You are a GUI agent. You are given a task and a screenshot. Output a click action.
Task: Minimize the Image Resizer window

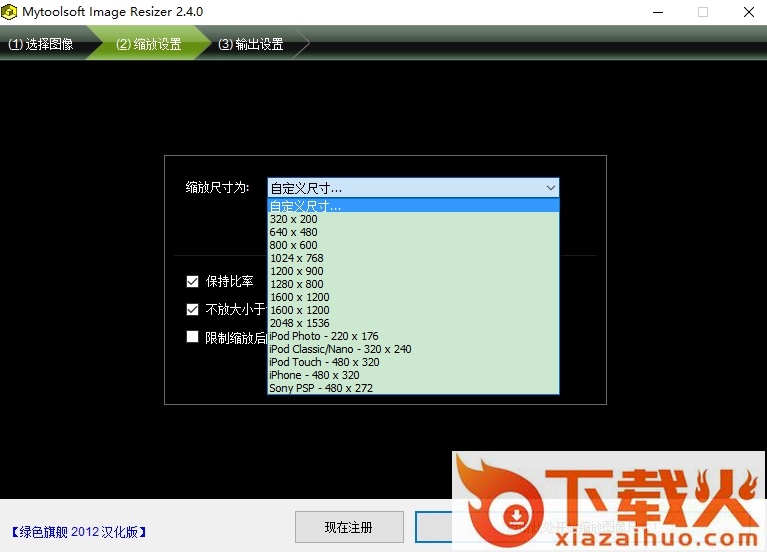pos(658,12)
